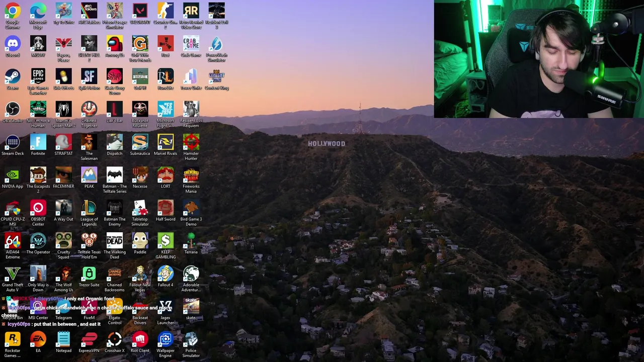Open the Google Chrome desktop shortcut
This screenshot has width=644, height=362.
(13, 11)
